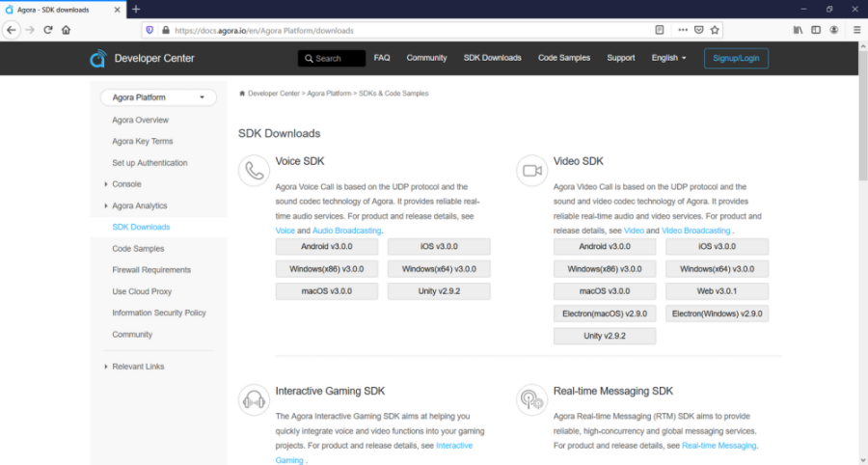This screenshot has width=868, height=465.
Task: Click the Agora Platform breadcrumb link
Action: point(329,94)
